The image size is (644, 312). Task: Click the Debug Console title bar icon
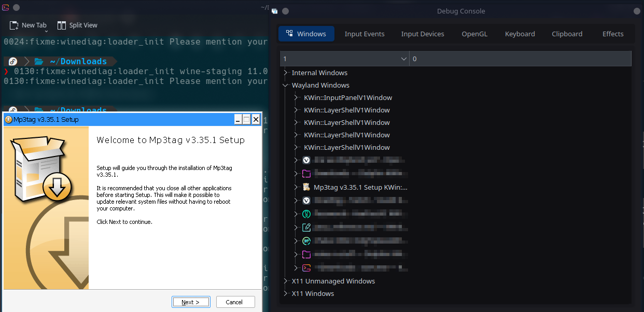274,11
